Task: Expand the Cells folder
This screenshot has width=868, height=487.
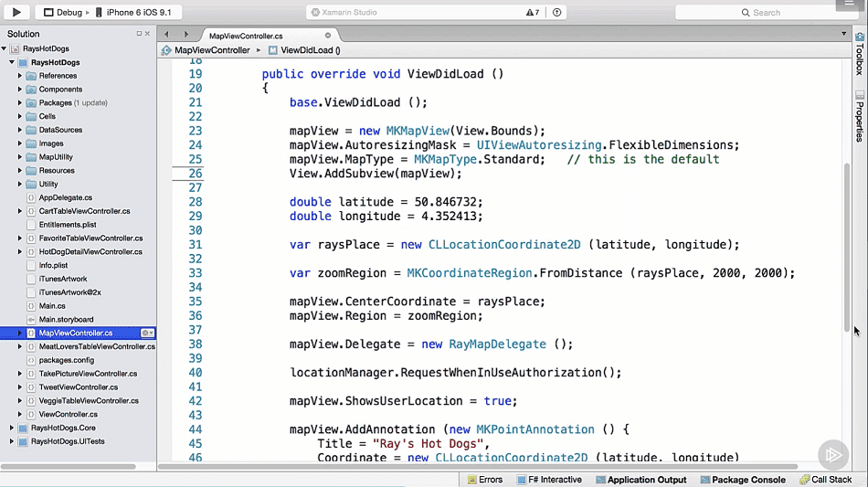Action: click(20, 116)
